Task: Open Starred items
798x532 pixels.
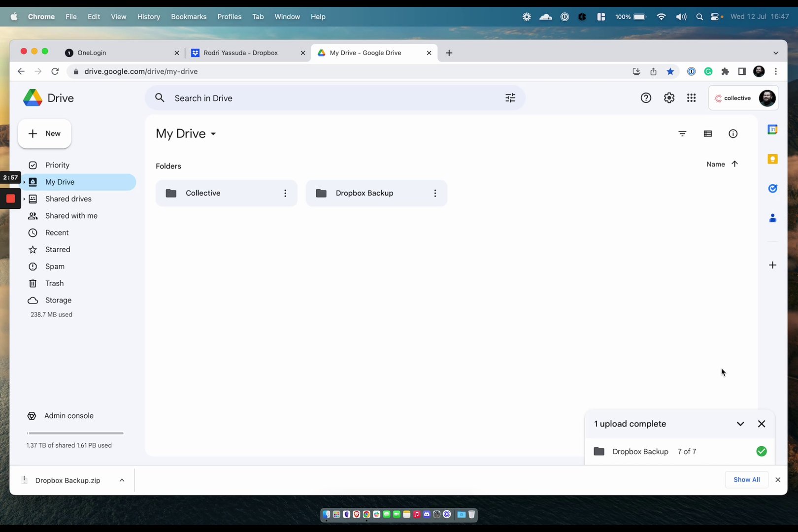Action: [78, 250]
